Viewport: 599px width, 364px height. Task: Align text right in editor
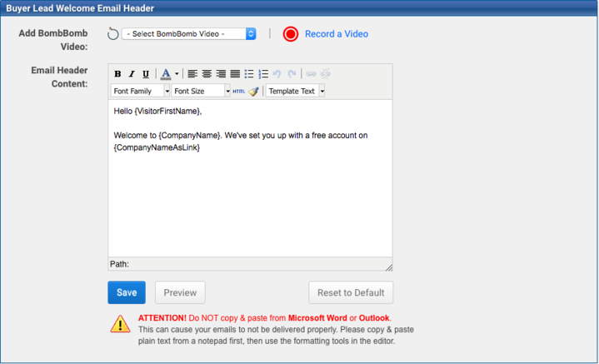click(x=221, y=74)
